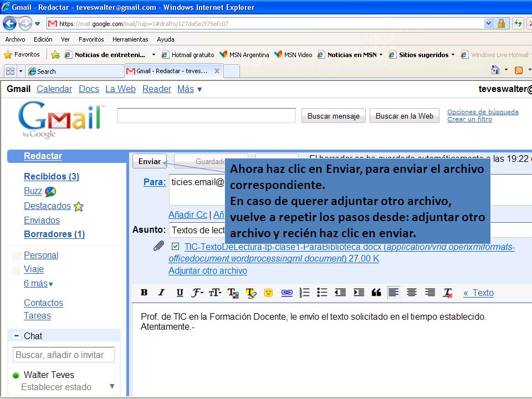This screenshot has height=399, width=532.
Task: Click the Buscar en la Web button
Action: pos(405,116)
